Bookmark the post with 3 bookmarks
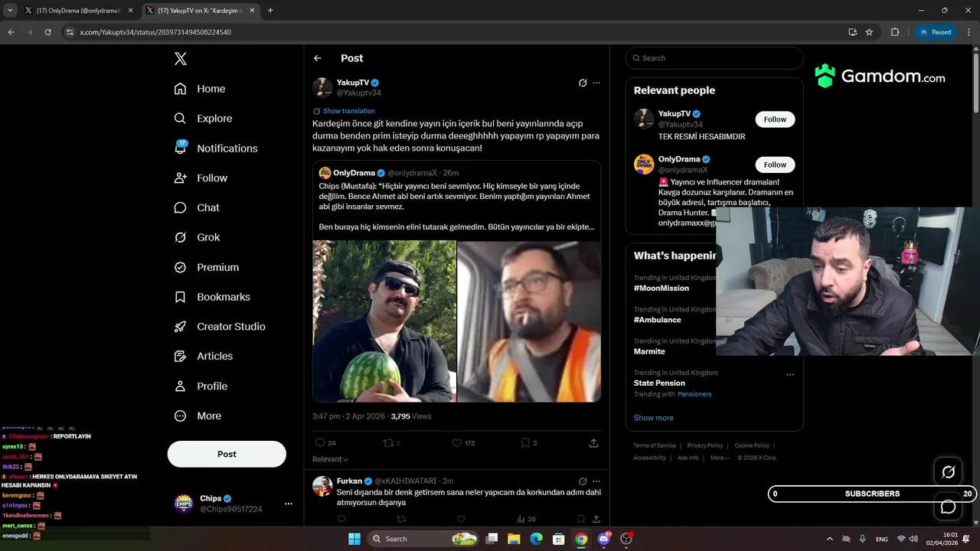This screenshot has width=980, height=551. [529, 443]
